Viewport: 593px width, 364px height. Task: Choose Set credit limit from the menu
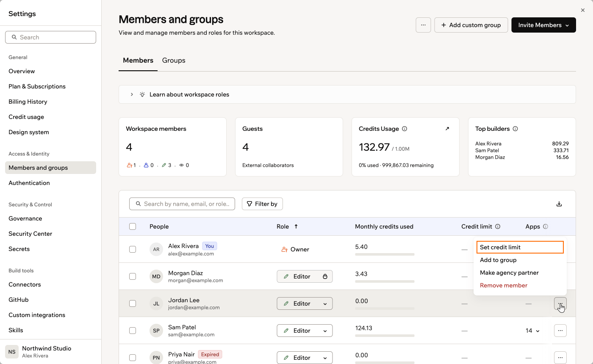(520, 247)
